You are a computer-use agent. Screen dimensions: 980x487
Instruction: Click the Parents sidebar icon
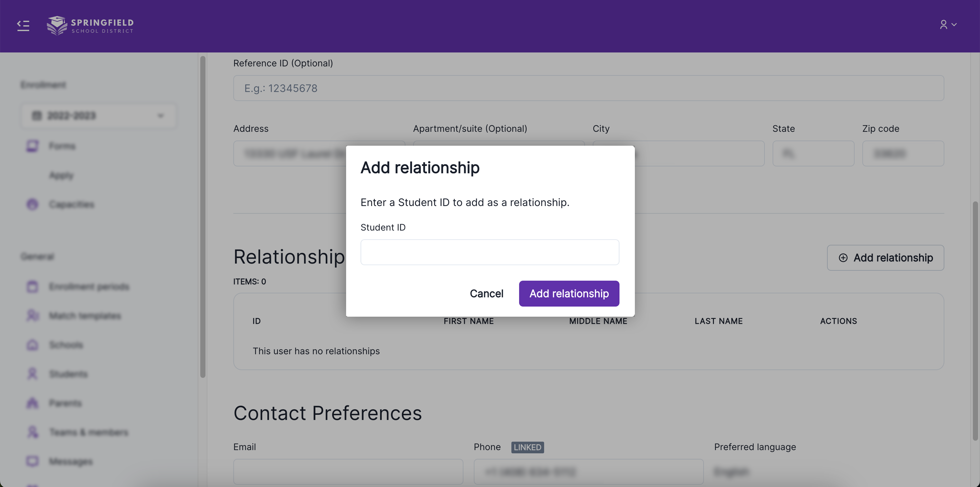click(32, 403)
